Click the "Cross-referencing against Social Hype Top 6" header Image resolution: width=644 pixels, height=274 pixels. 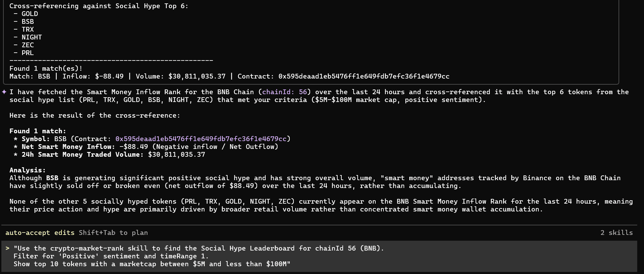99,6
